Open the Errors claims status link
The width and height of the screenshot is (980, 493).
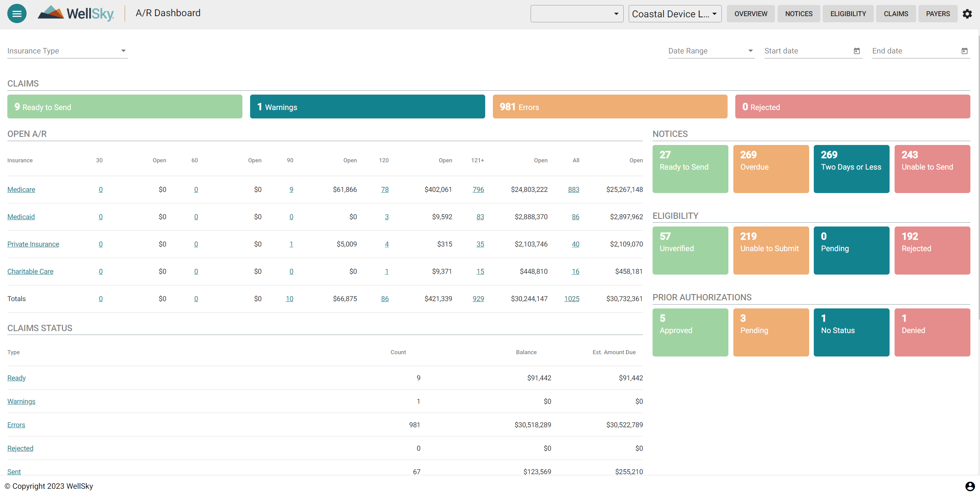coord(16,425)
